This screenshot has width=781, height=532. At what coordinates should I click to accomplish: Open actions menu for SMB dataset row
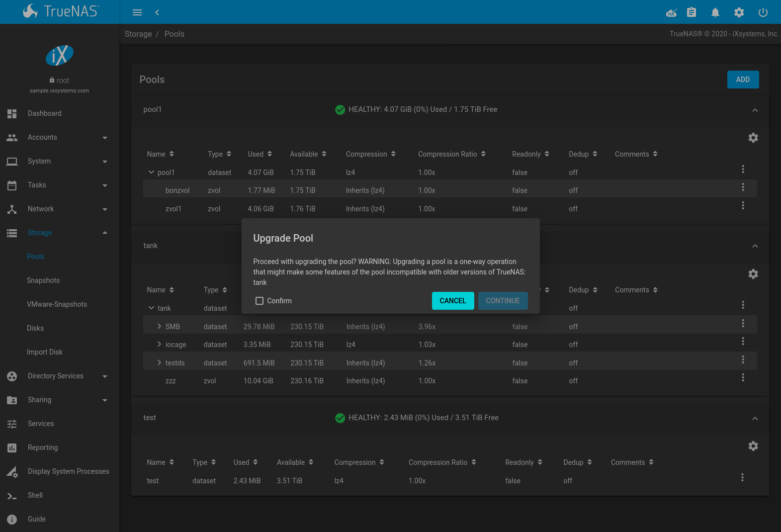tap(743, 323)
